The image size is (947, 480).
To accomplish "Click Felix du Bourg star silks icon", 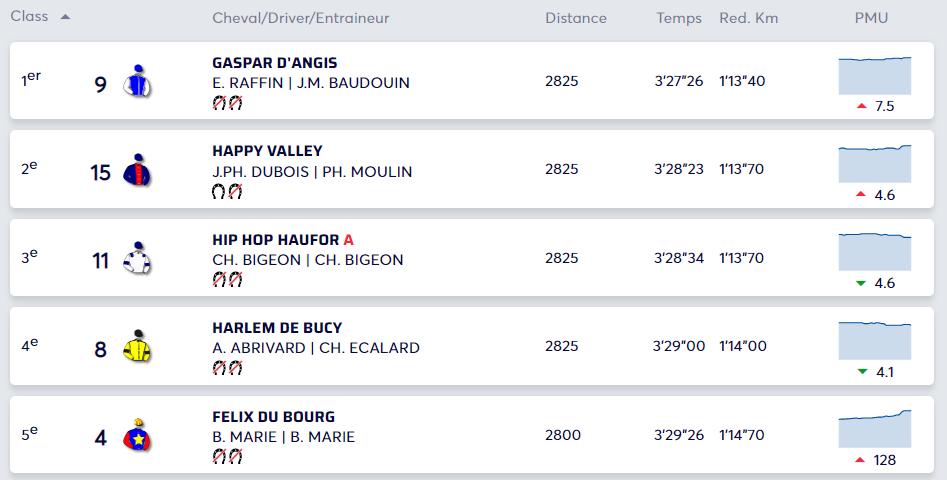I will [x=137, y=435].
